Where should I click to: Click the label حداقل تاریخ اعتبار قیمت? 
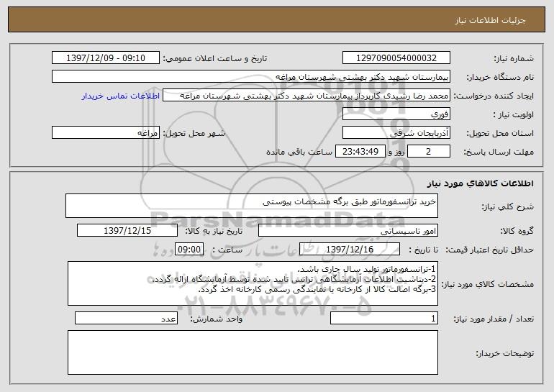point(489,250)
